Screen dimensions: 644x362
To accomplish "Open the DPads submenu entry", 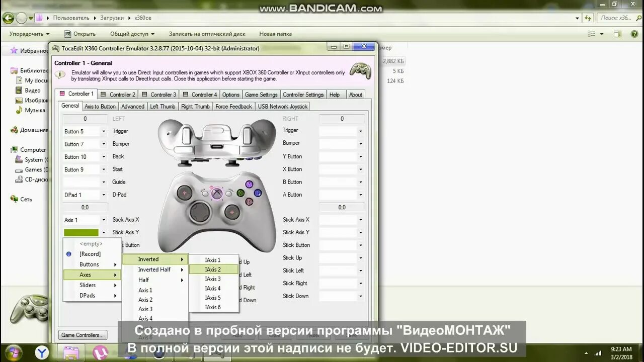I will click(92, 296).
